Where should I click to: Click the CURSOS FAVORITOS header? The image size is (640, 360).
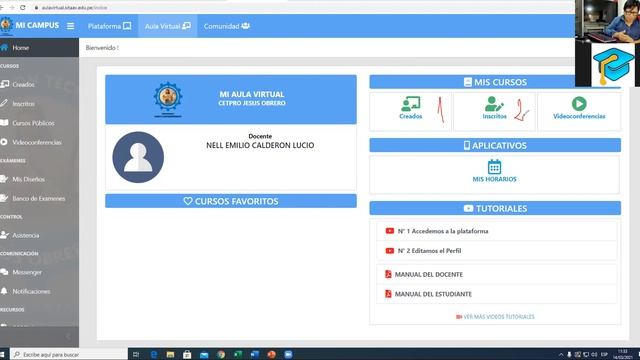coord(231,201)
